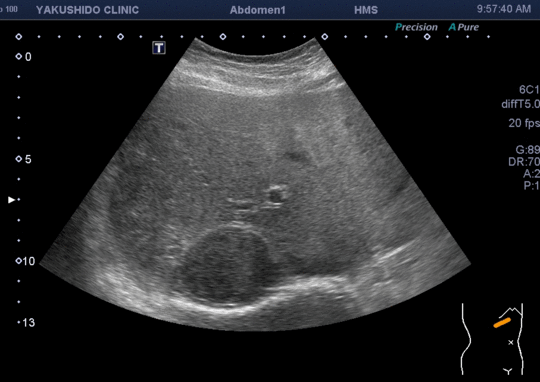This screenshot has height=382, width=540.
Task: Click the Precision imaging label
Action: pos(416,27)
